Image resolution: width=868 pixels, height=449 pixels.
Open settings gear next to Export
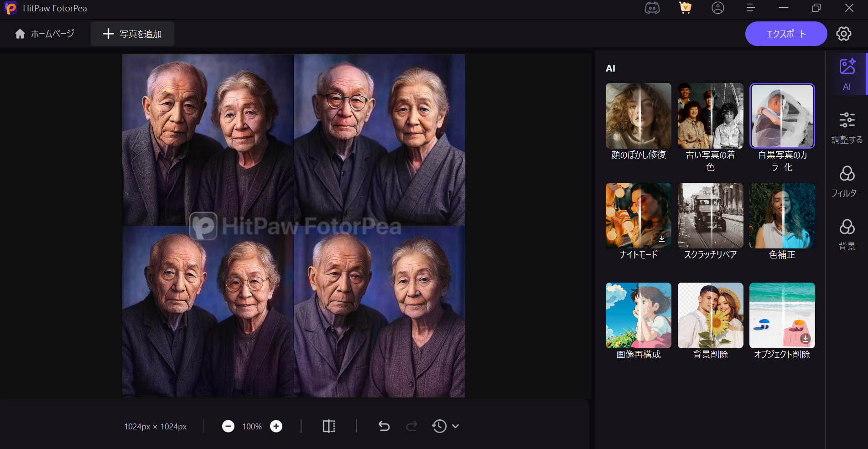(x=844, y=34)
